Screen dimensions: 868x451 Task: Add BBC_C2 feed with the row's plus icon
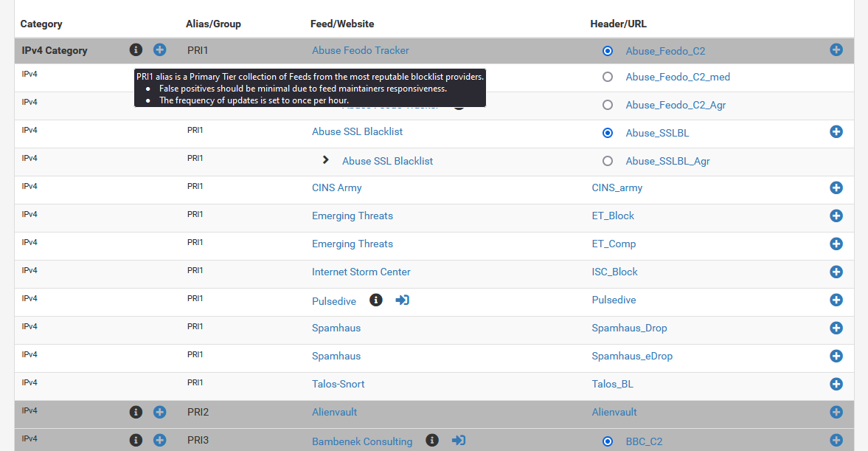(836, 440)
